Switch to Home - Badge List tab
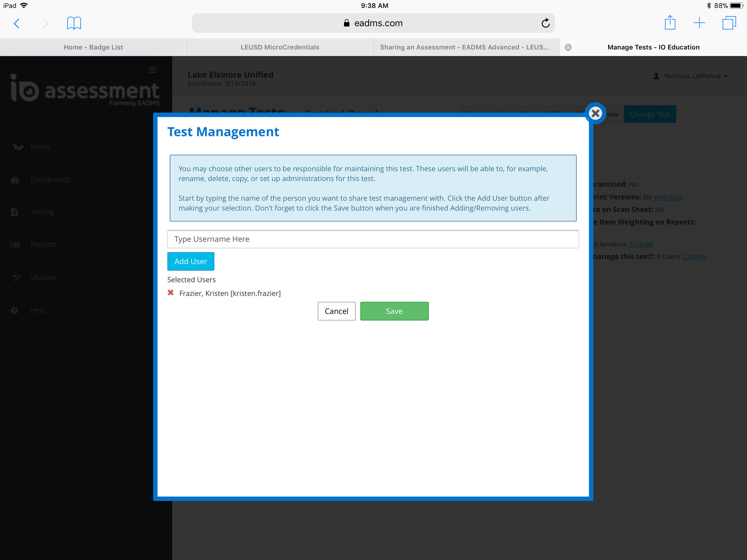Image resolution: width=747 pixels, height=560 pixels. [x=93, y=47]
